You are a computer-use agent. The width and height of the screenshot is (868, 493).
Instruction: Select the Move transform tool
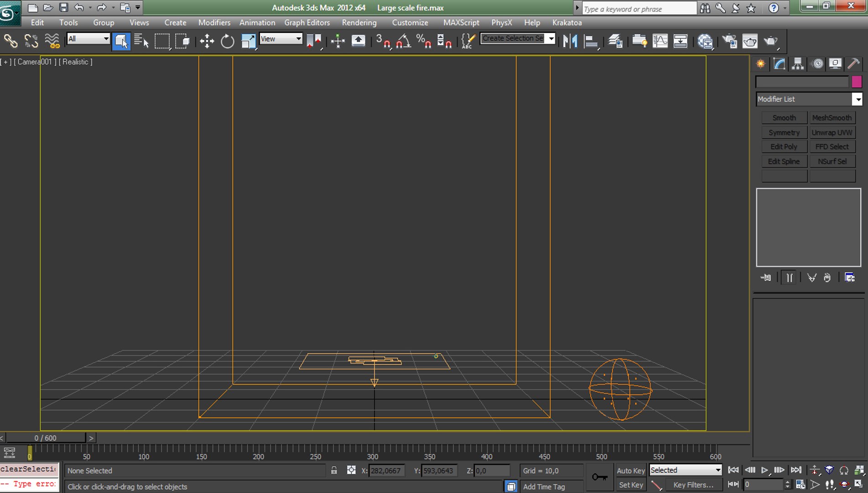click(207, 41)
